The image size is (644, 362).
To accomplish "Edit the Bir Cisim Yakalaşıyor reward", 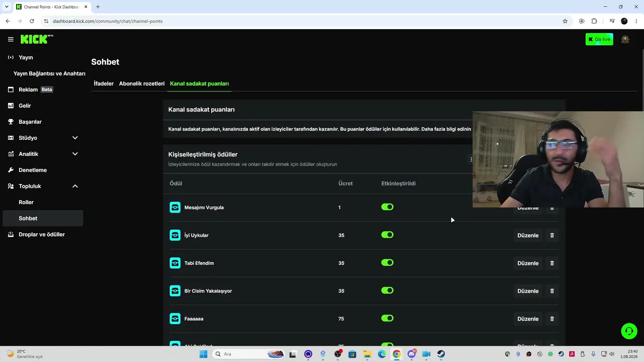I will (x=528, y=291).
